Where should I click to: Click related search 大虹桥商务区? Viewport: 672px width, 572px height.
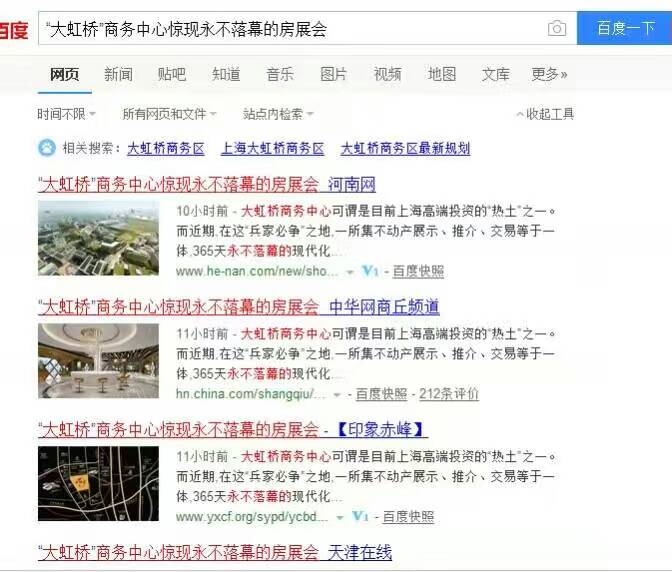[166, 148]
